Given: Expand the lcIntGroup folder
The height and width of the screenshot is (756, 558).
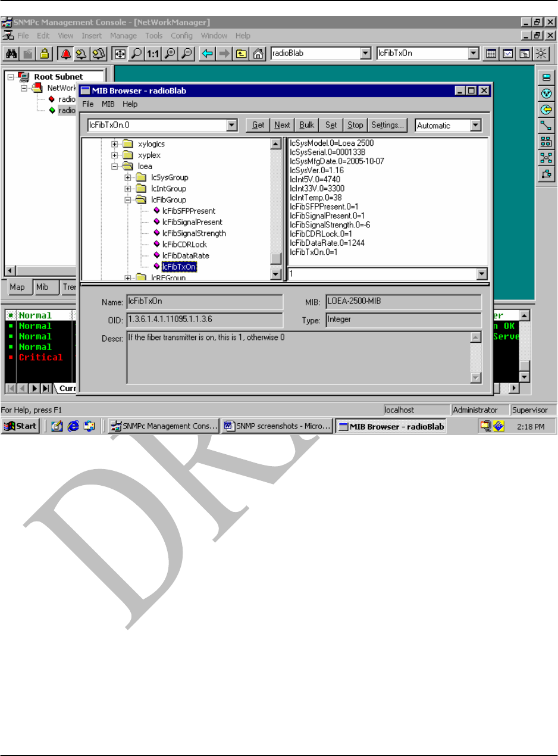Looking at the screenshot, I should pyautogui.click(x=128, y=189).
